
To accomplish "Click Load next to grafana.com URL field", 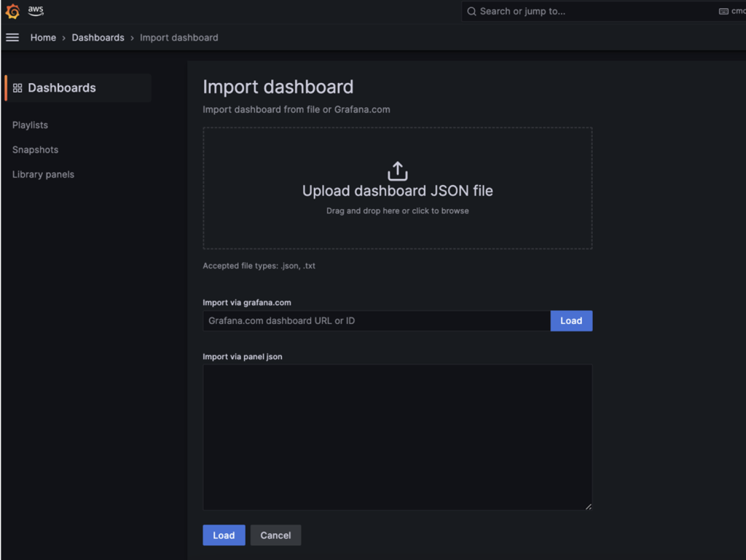I will (571, 321).
